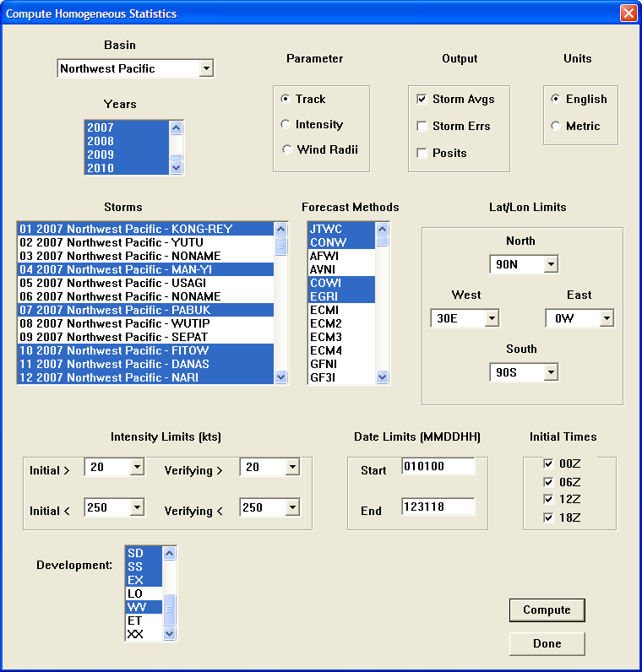This screenshot has width=642, height=672.
Task: Close the Compute Homogeneous Statistics window
Action: [628, 14]
